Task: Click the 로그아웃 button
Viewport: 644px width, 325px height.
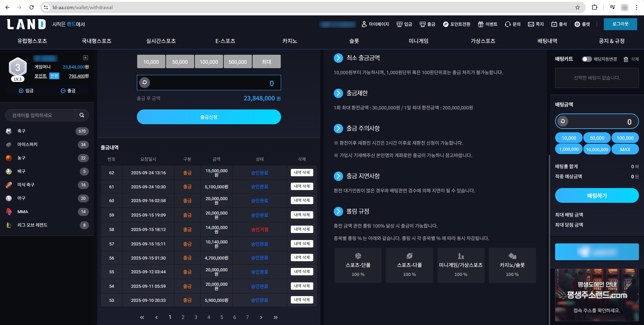Action: pos(620,24)
